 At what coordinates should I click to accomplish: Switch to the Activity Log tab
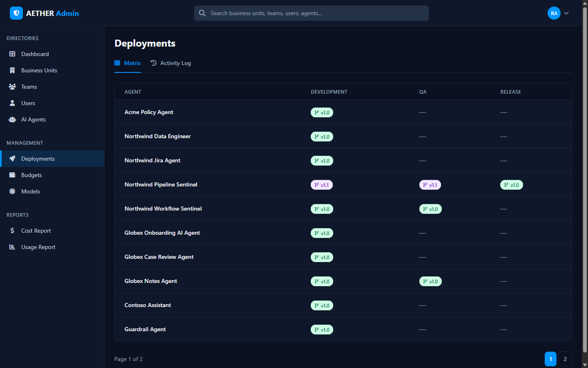click(x=171, y=63)
